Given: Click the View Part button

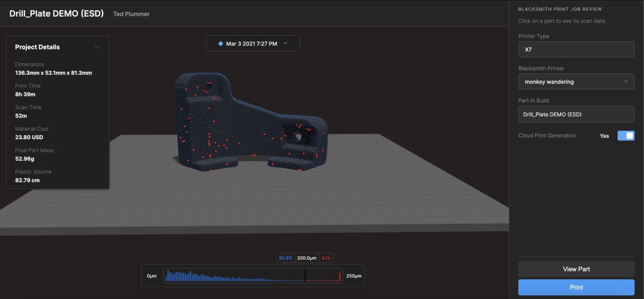Looking at the screenshot, I should pyautogui.click(x=576, y=269).
